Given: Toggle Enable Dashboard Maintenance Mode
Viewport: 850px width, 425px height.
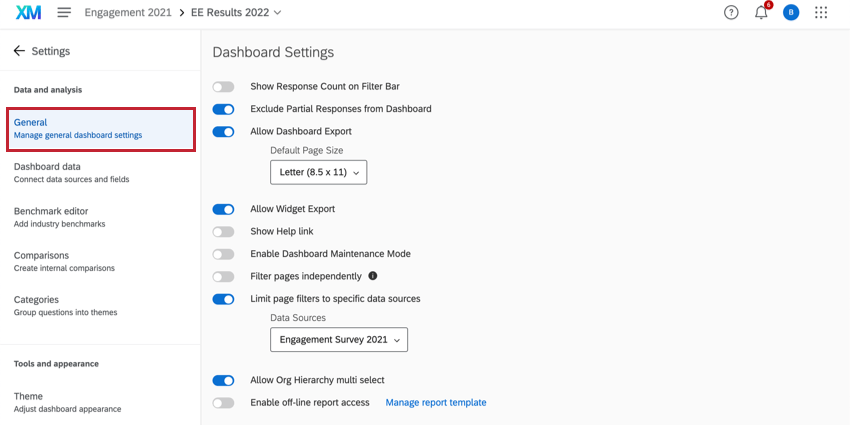Looking at the screenshot, I should point(223,254).
